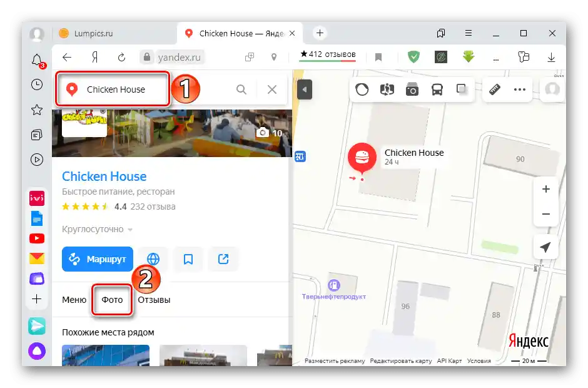Viewport: 588px width, 388px height.
Task: Show more extensions ellipsis in toolbar
Action: coord(496,59)
